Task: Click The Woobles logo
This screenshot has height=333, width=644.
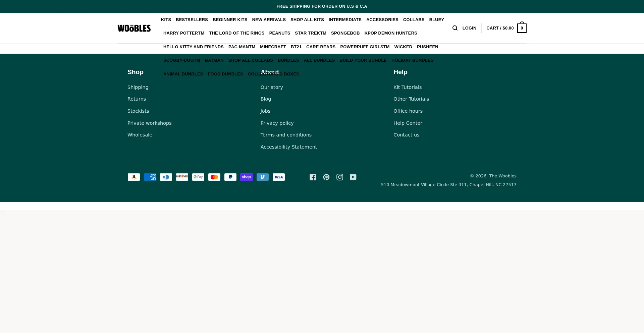Action: [x=134, y=28]
